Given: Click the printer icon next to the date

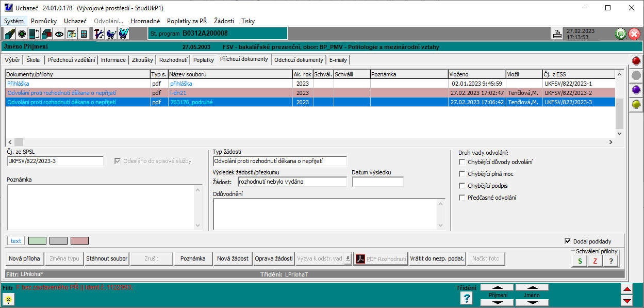Looking at the screenshot, I should coord(557,34).
